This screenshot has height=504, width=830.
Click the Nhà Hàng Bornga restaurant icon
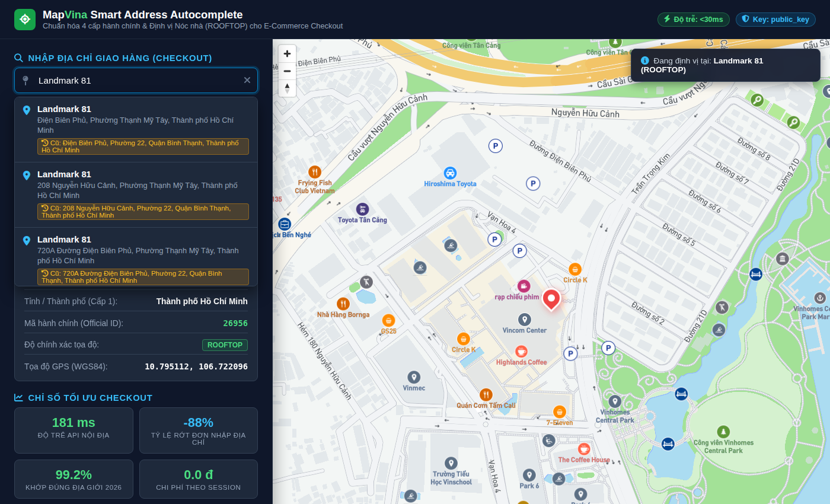click(x=343, y=304)
